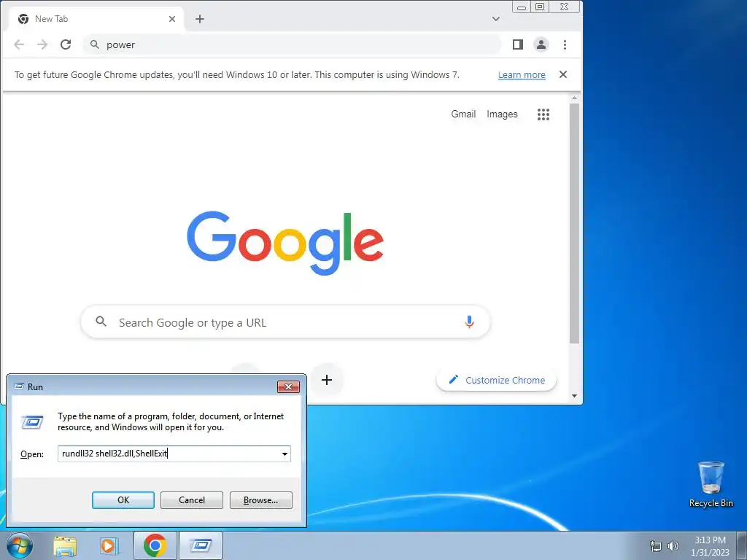Screen dimensions: 747x560
Task: Open the volume speaker tray icon
Action: tap(673, 546)
